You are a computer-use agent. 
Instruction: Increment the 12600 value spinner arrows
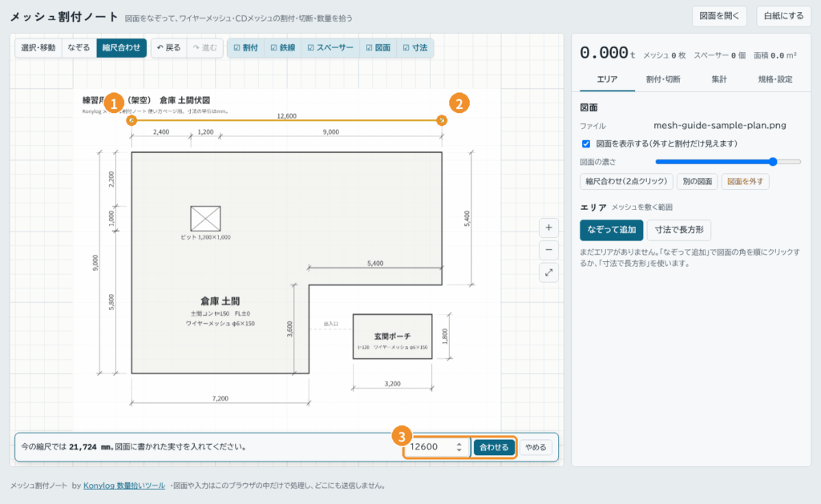[459, 445]
